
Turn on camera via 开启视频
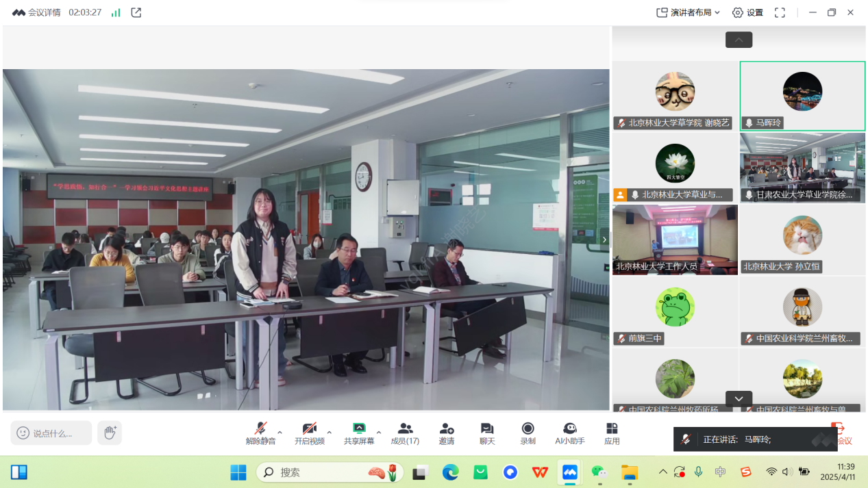click(310, 434)
